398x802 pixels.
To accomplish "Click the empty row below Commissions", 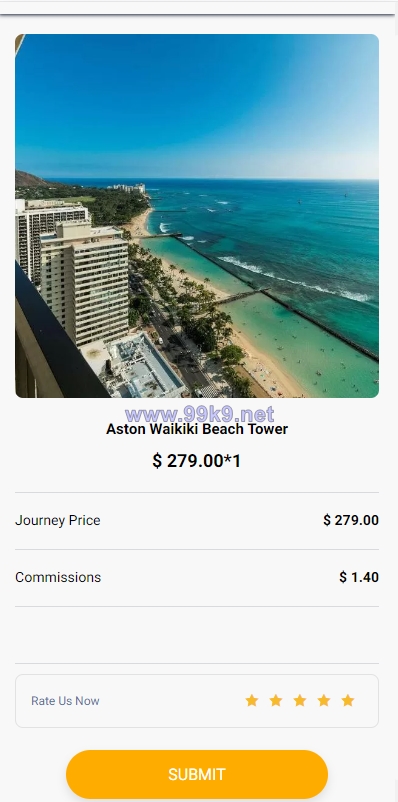I will (197, 635).
